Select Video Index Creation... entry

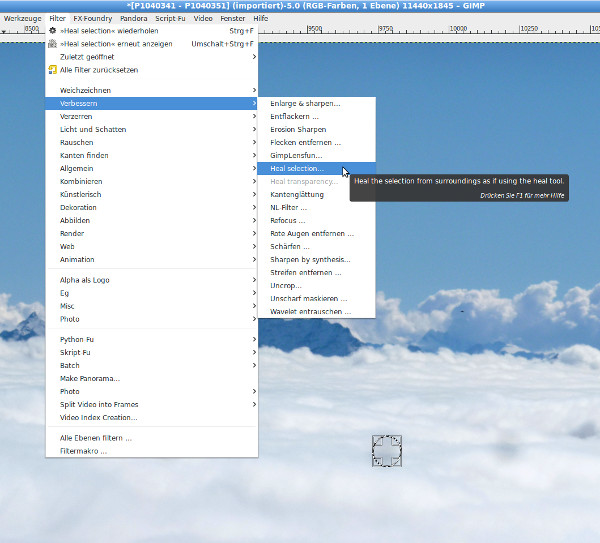pos(152,417)
